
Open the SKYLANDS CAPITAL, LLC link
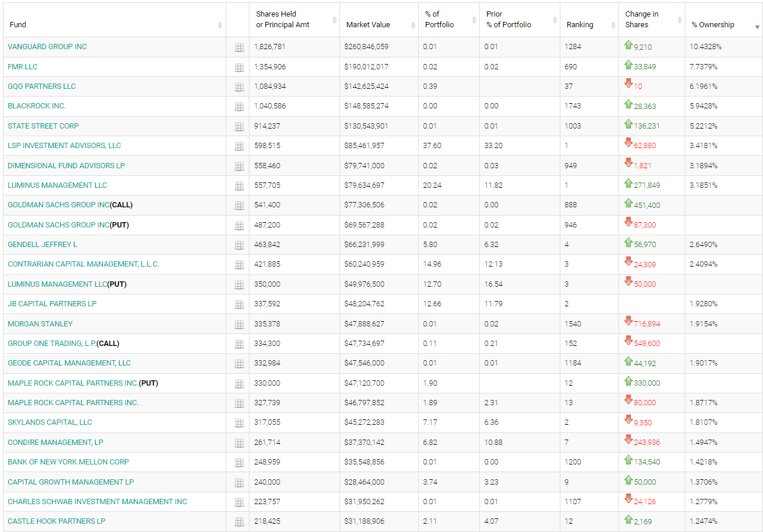click(x=50, y=422)
